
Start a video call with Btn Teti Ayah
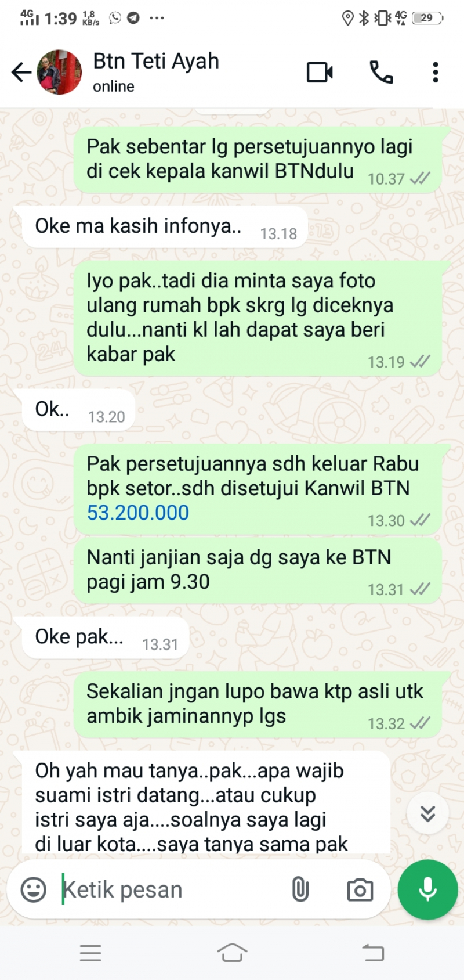[320, 73]
